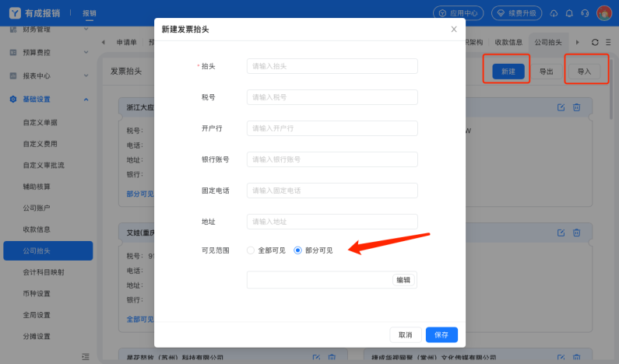Viewport: 619px width, 364px height.
Task: Edit the first invoice header card
Action: click(561, 107)
